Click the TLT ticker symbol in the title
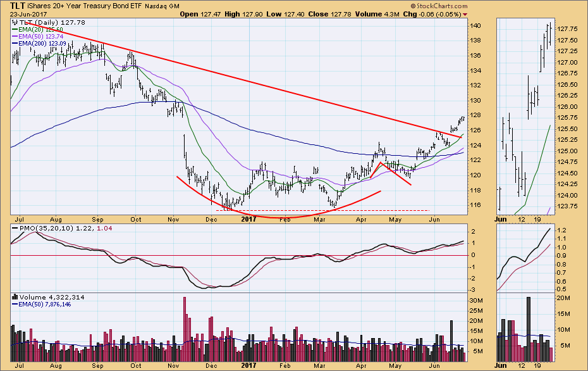Screen dimensions: 588x371 coord(18,6)
